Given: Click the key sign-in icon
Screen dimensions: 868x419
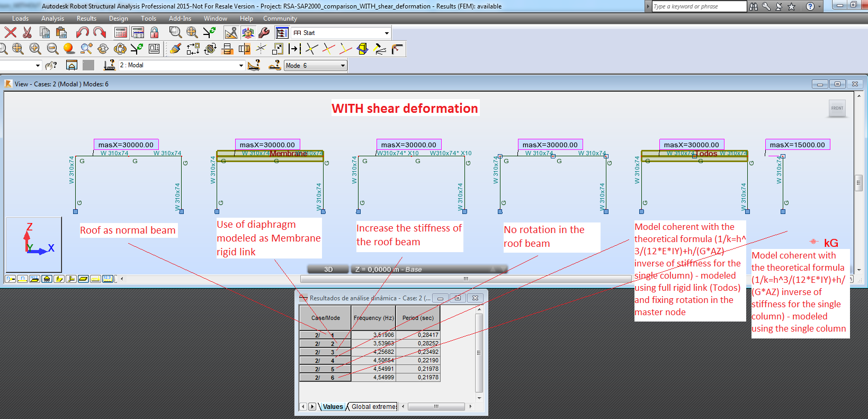Looking at the screenshot, I should (766, 6).
